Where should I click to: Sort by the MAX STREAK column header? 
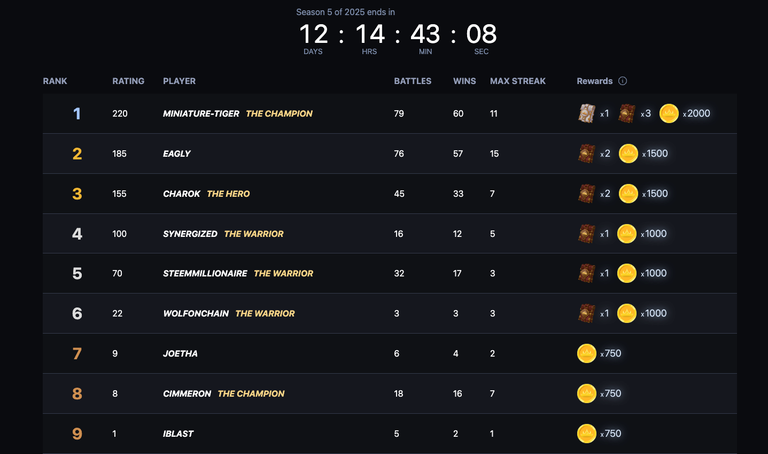[518, 81]
